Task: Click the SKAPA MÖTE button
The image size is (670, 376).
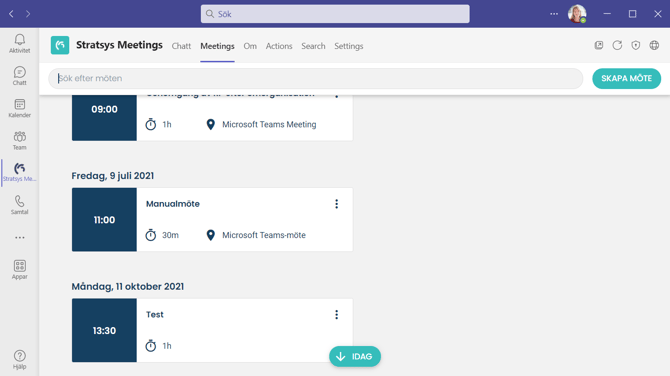Action: click(626, 79)
